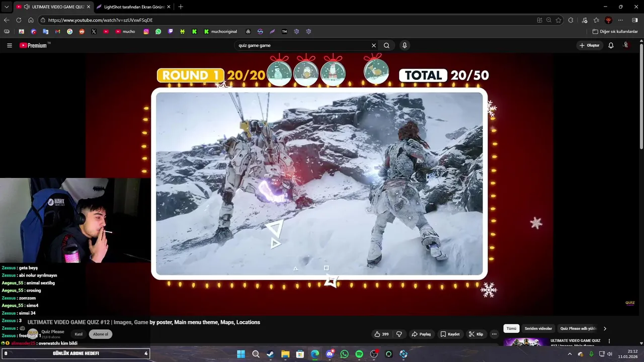
Task: Open browser extensions puzzle icon
Action: pyautogui.click(x=571, y=20)
